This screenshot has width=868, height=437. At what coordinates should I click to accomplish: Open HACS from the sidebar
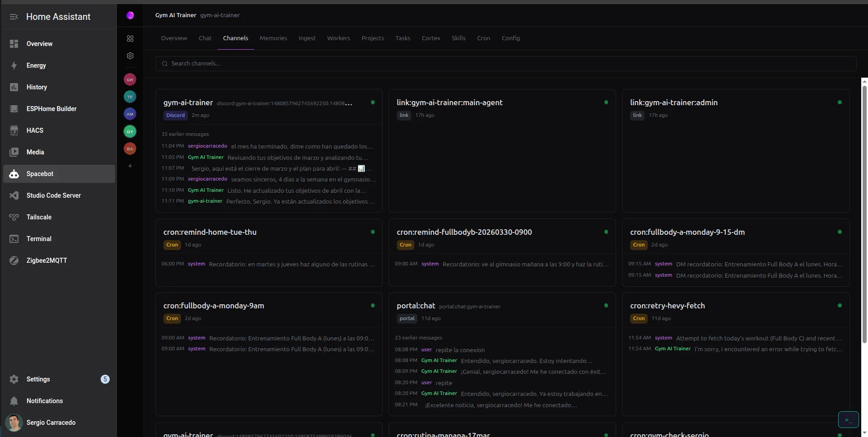tap(35, 130)
